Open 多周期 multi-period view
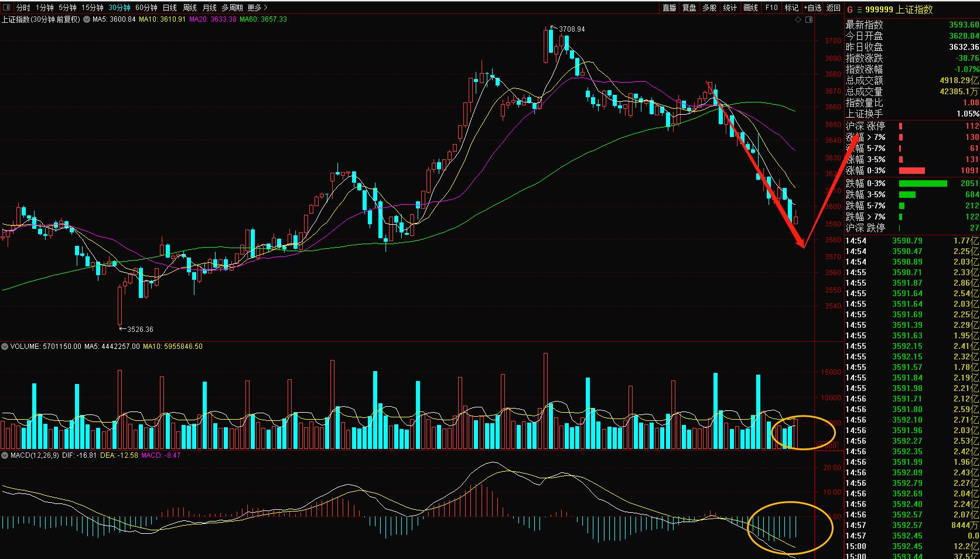980x559 pixels. pyautogui.click(x=232, y=8)
